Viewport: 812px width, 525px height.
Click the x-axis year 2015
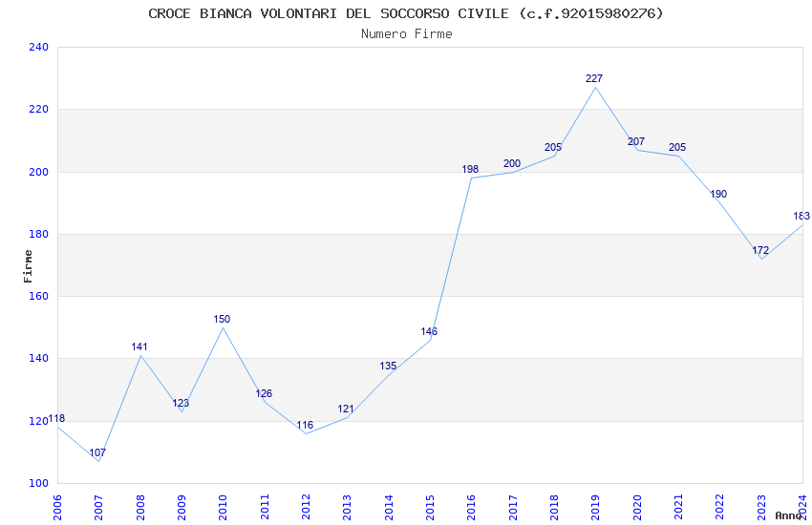click(x=430, y=507)
